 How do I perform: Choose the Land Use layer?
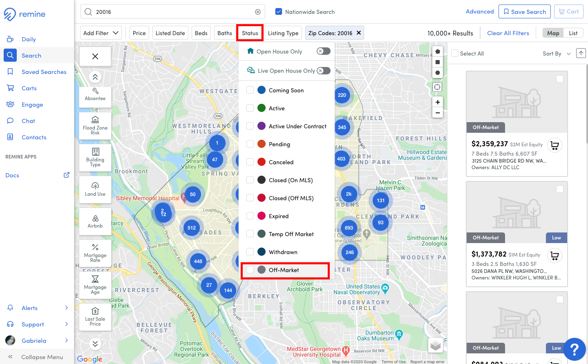[x=95, y=190]
